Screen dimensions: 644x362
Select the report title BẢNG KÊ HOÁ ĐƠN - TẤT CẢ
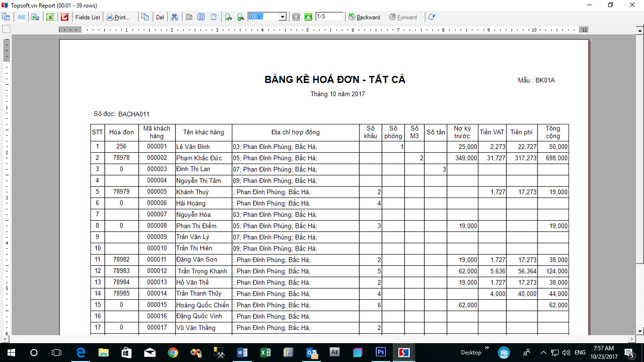tap(335, 80)
